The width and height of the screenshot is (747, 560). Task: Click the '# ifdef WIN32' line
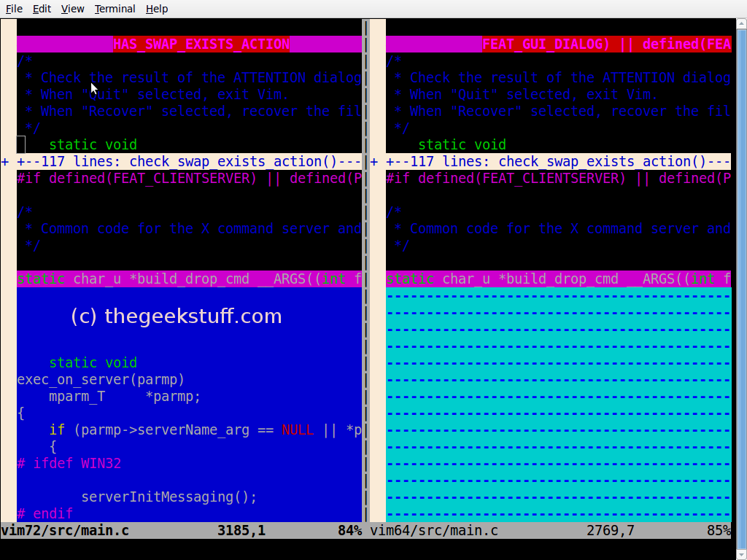coord(69,463)
